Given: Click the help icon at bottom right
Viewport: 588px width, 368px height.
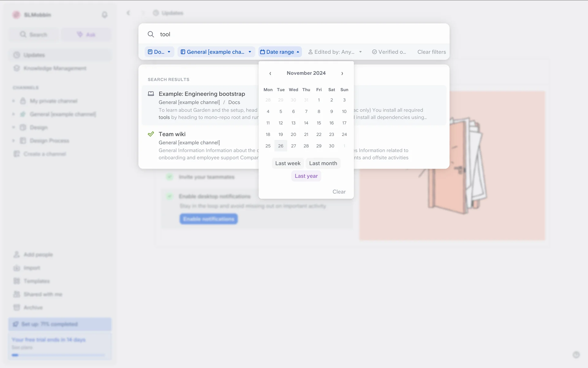Looking at the screenshot, I should pos(576,355).
